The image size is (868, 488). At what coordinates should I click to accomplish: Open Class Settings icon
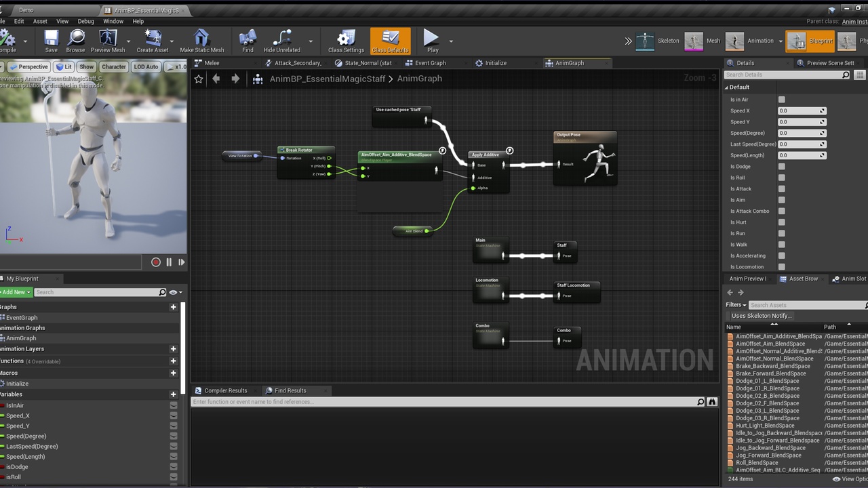(x=346, y=41)
